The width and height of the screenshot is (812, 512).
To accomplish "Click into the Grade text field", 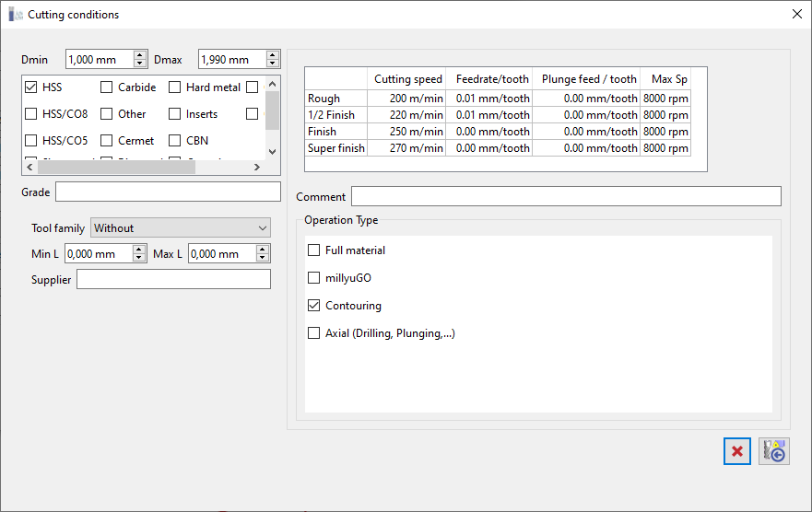I will coord(168,192).
